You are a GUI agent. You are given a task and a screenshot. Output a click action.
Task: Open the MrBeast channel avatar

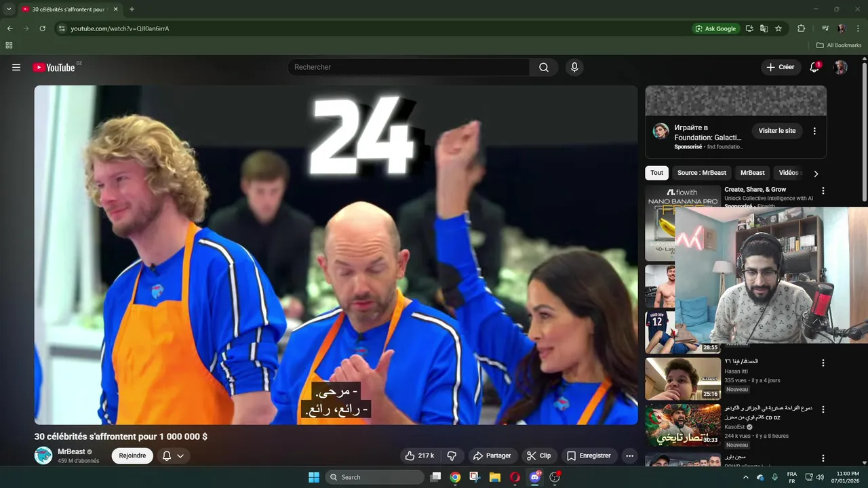[x=43, y=455]
